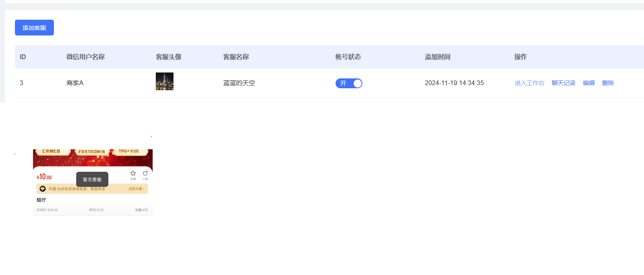Click the 收藏 star icon

tap(133, 173)
